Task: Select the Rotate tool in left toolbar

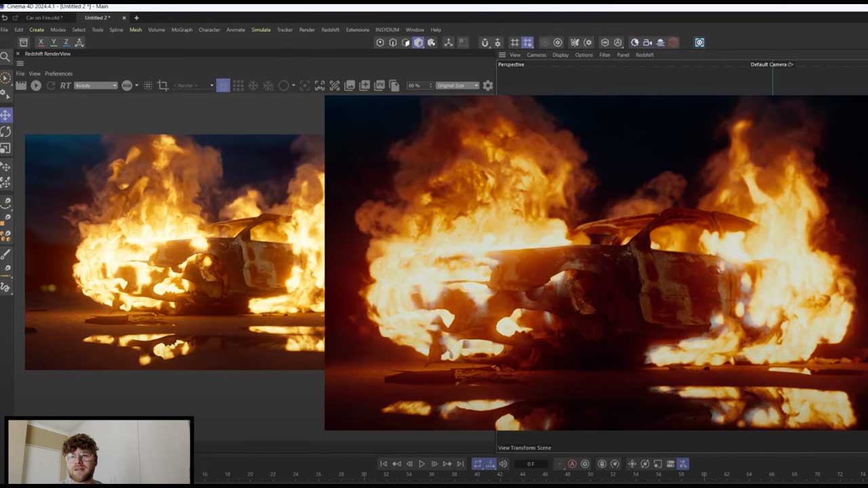Action: [x=5, y=131]
